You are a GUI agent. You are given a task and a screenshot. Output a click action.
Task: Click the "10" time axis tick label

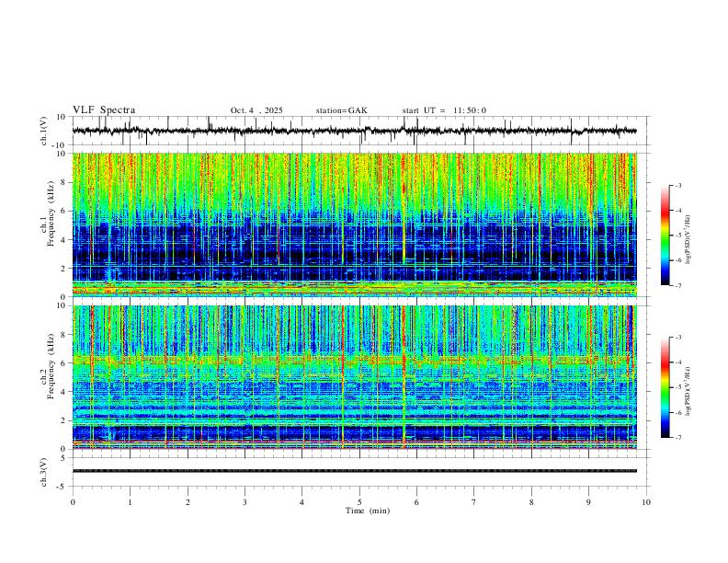pyautogui.click(x=646, y=502)
